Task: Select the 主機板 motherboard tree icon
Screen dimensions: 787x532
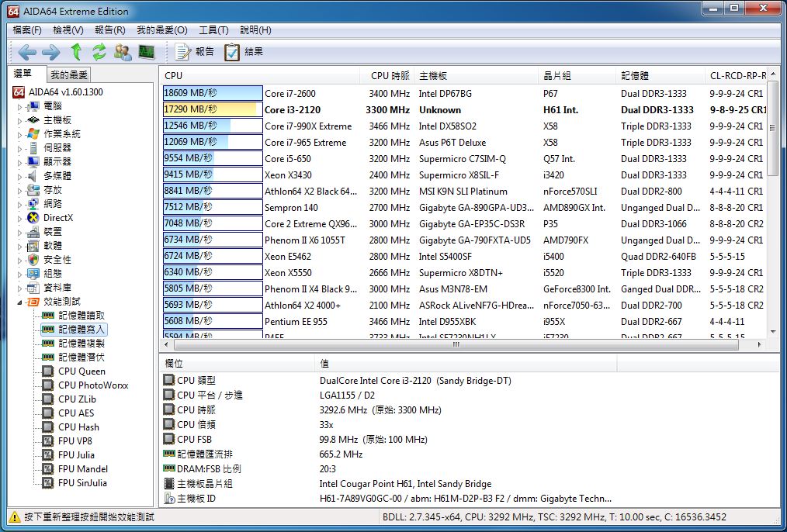Action: [x=33, y=120]
